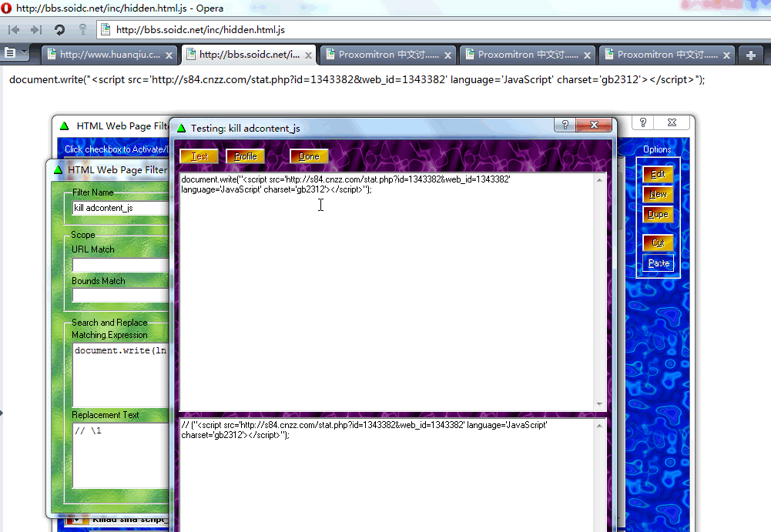Click the key-shaped wand icon in the Opera toolbar
The width and height of the screenshot is (771, 532).
click(82, 29)
